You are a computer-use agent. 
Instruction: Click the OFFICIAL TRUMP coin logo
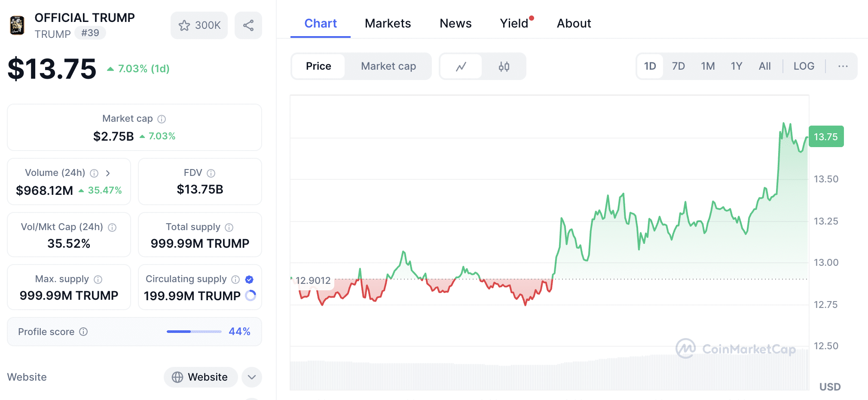coord(17,25)
